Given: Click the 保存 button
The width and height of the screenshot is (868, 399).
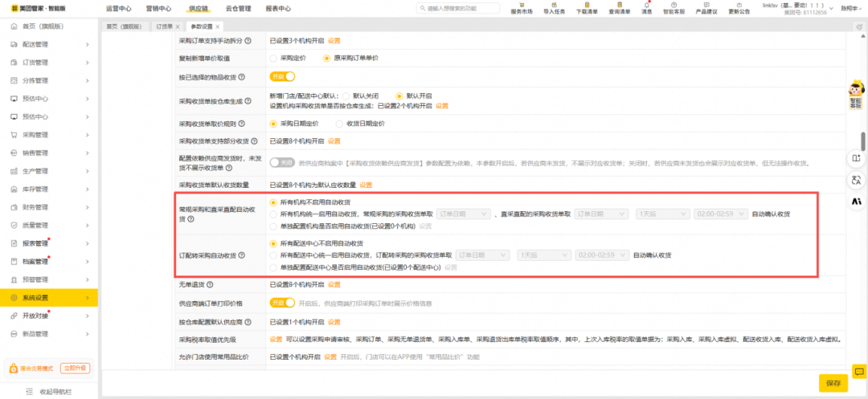Looking at the screenshot, I should coord(833,383).
